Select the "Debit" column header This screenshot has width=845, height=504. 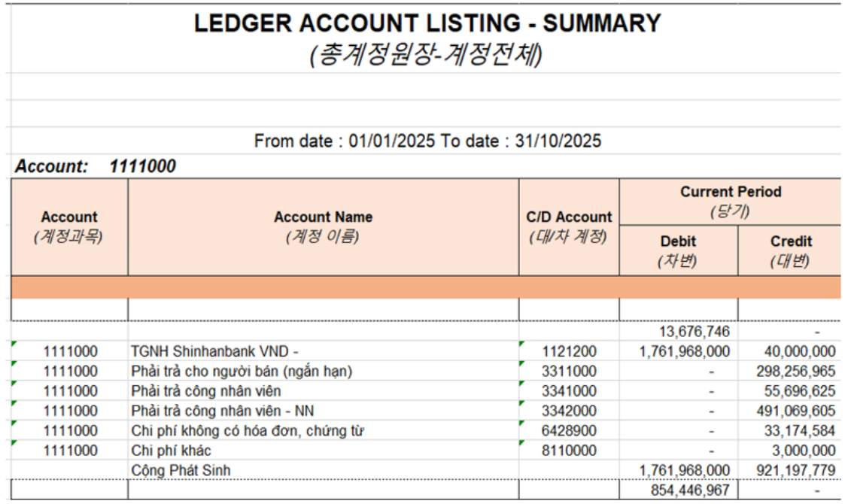678,250
